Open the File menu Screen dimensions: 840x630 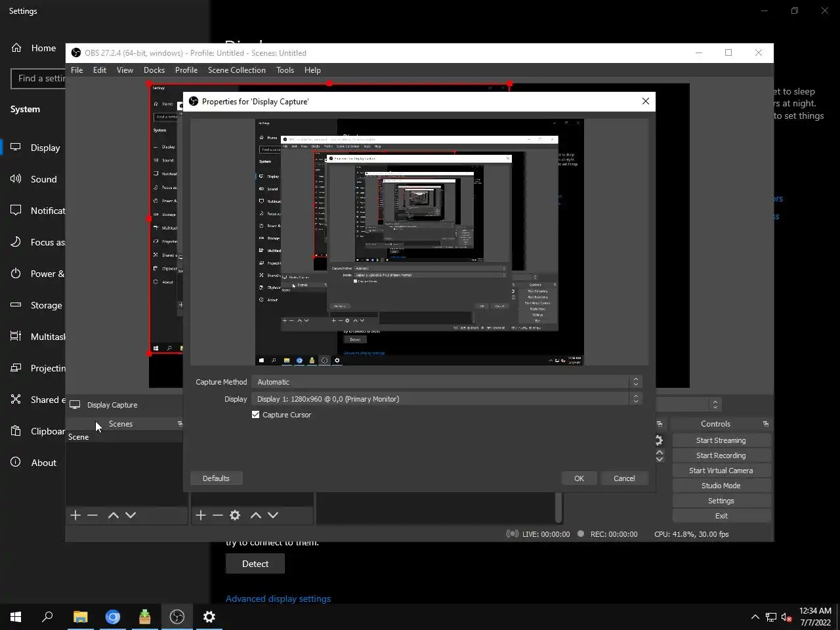(77, 70)
